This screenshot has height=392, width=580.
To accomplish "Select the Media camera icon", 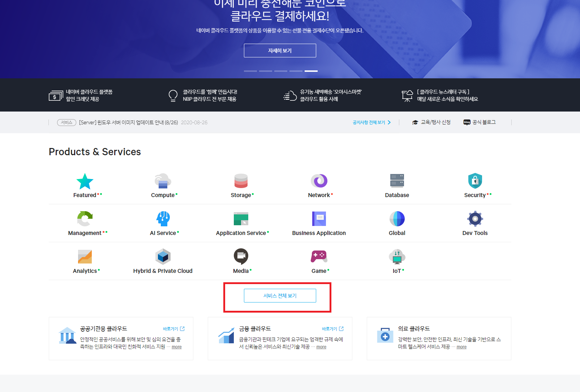I will point(241,257).
